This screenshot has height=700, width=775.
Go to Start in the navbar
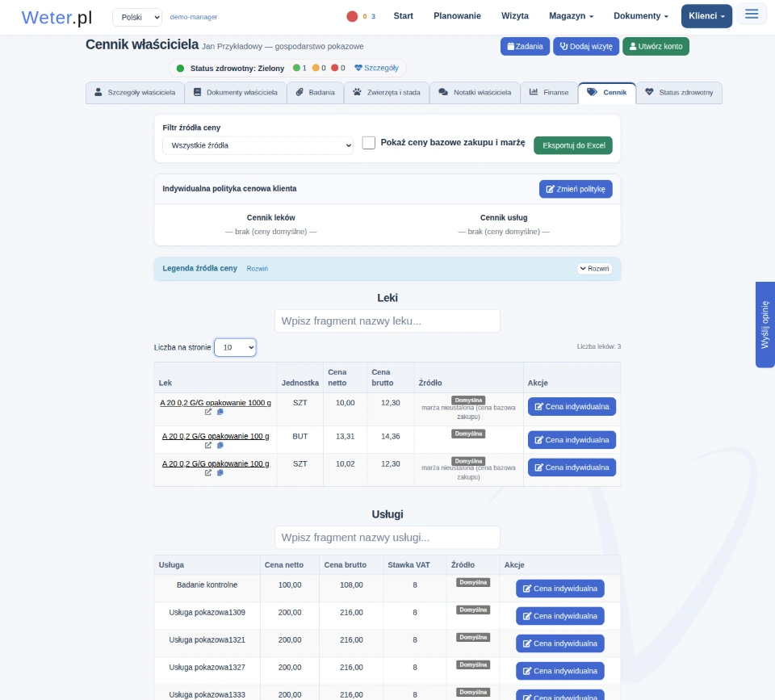click(404, 16)
